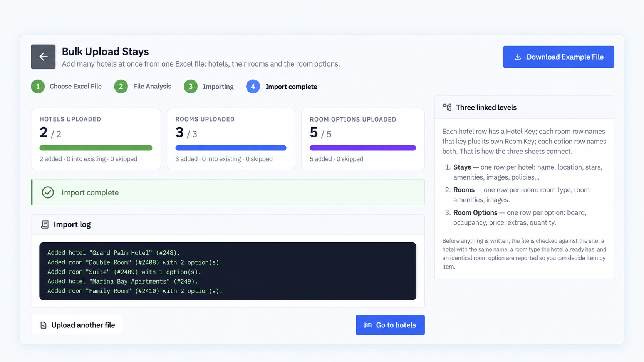This screenshot has width=644, height=362.
Task: Click the green hotels uploaded progress bar
Action: point(96,148)
